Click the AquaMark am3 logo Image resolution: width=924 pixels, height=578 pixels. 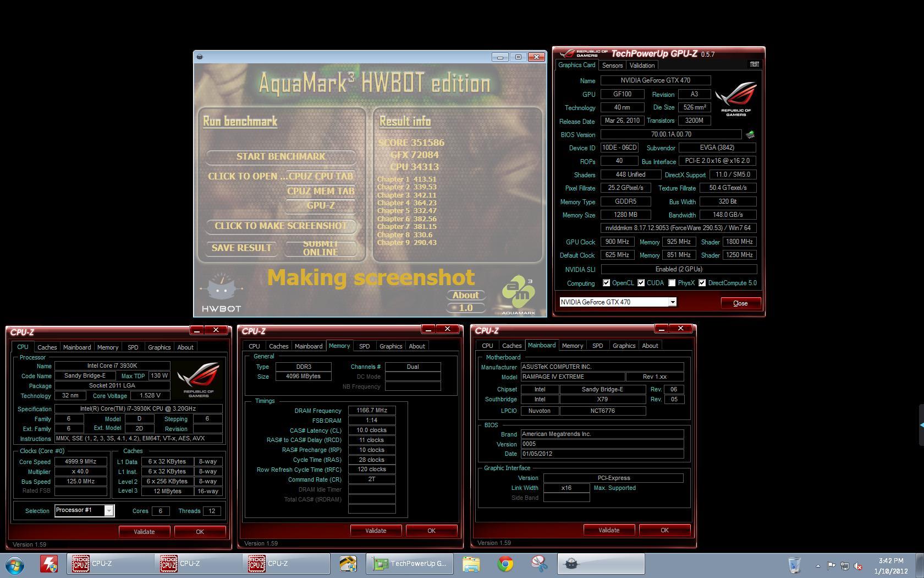pyautogui.click(x=518, y=296)
